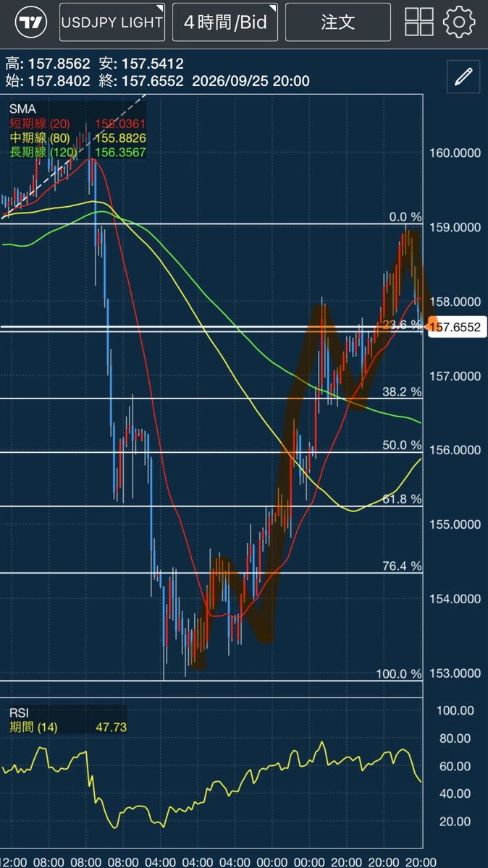
Task: Select the 100.0 % Fibonacci level label
Action: pos(398,673)
